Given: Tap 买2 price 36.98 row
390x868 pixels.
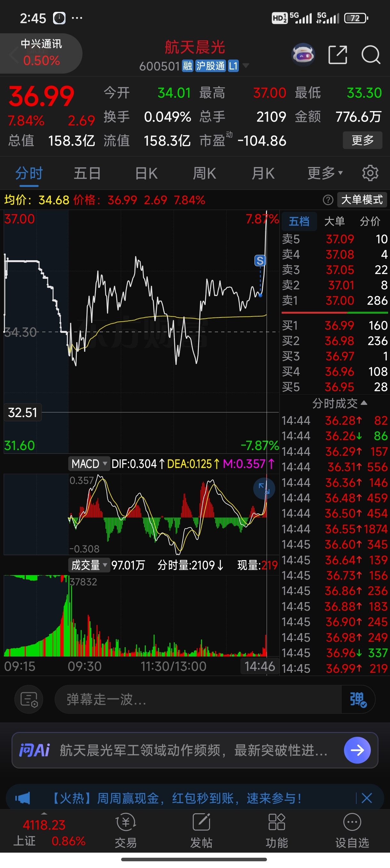Looking at the screenshot, I should click(x=335, y=341).
